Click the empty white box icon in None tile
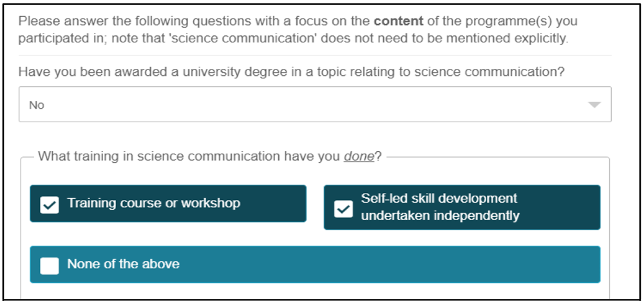 (50, 265)
